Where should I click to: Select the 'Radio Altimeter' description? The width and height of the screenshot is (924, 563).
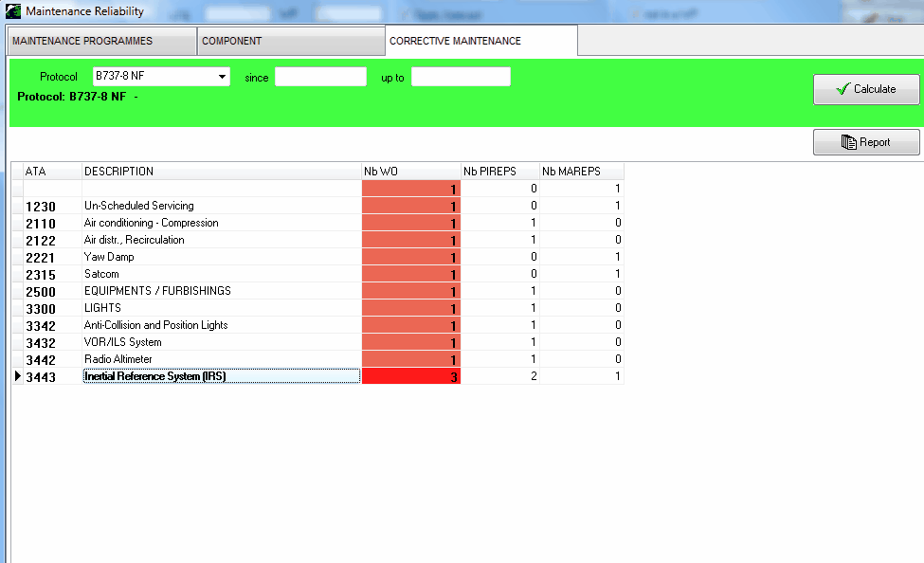point(222,359)
